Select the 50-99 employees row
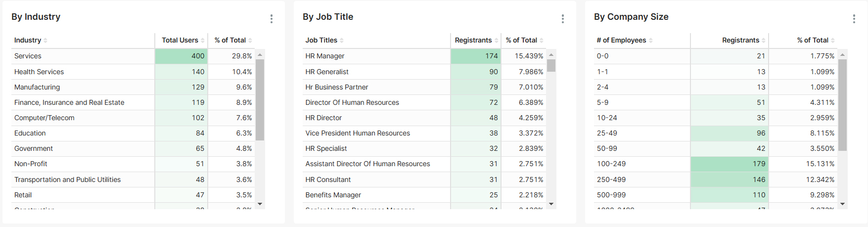Image resolution: width=868 pixels, height=227 pixels. point(716,148)
